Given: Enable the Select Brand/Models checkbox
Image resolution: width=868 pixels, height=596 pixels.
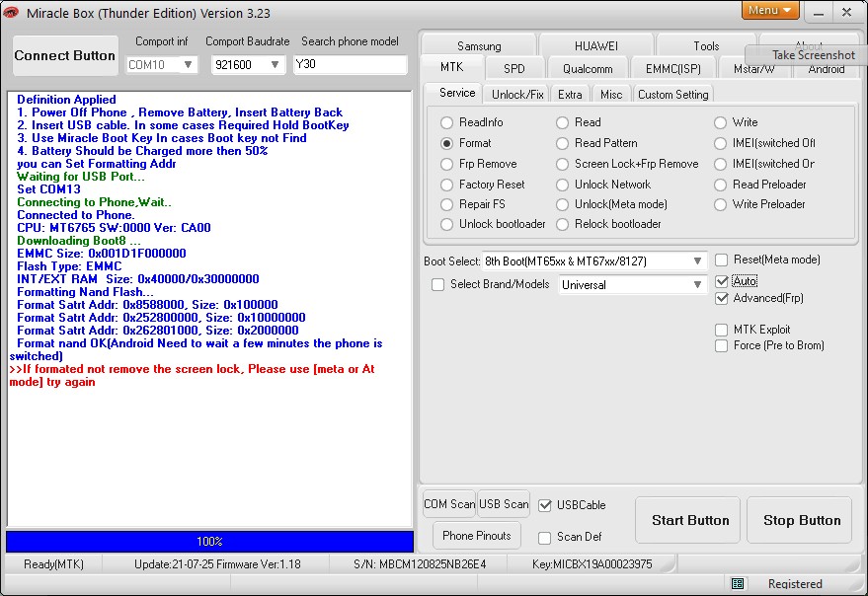Looking at the screenshot, I should pyautogui.click(x=437, y=284).
